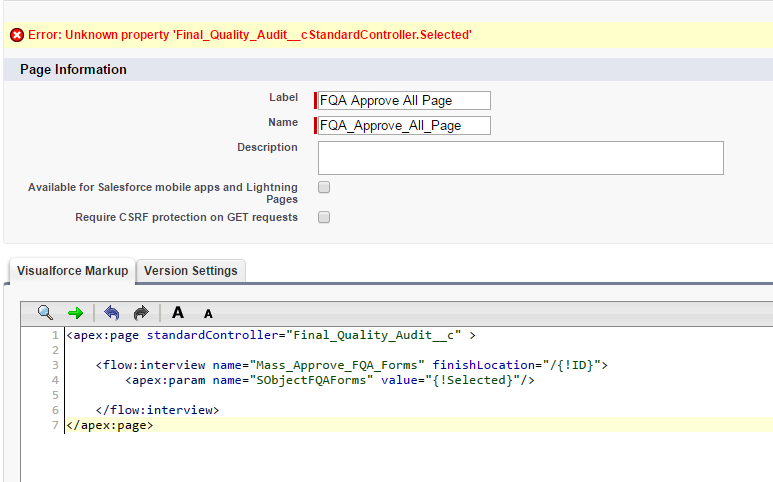Open the search tool in editor toolbar
Image resolution: width=773 pixels, height=482 pixels.
[x=45, y=313]
